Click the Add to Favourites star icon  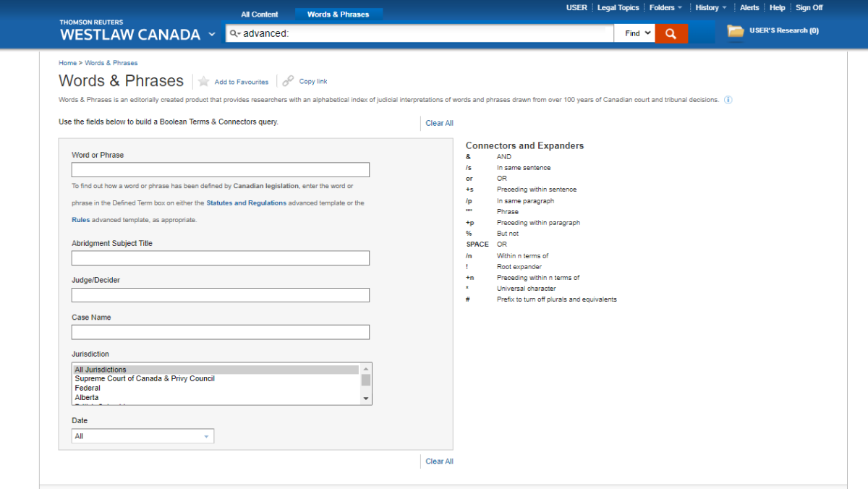tap(203, 81)
